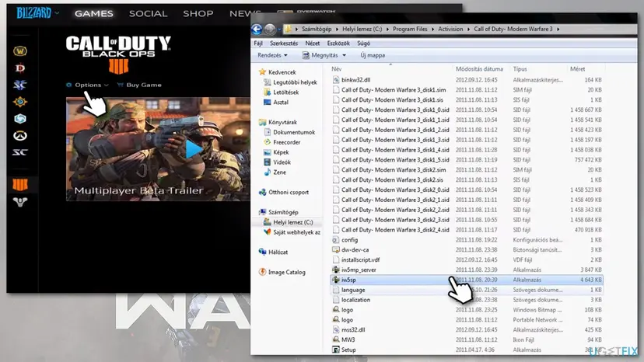Select Helyi lemez (C:) in the breadcrumb
Image resolution: width=644 pixels, height=362 pixels.
[362, 30]
